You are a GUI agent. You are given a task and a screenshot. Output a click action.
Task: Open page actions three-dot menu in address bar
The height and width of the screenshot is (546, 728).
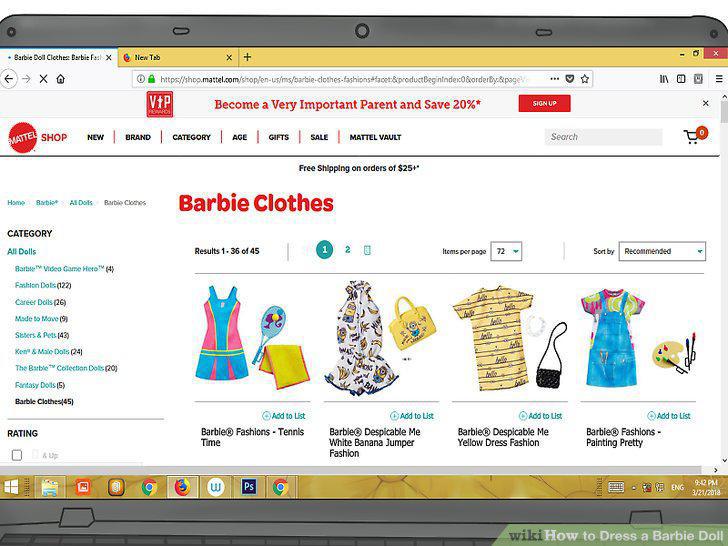point(555,79)
